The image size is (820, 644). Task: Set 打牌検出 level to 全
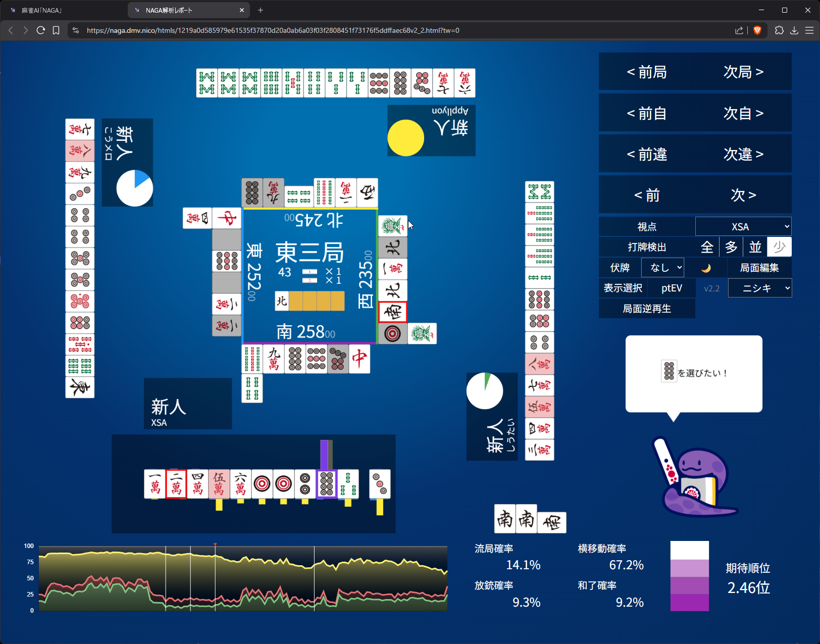[x=707, y=247]
